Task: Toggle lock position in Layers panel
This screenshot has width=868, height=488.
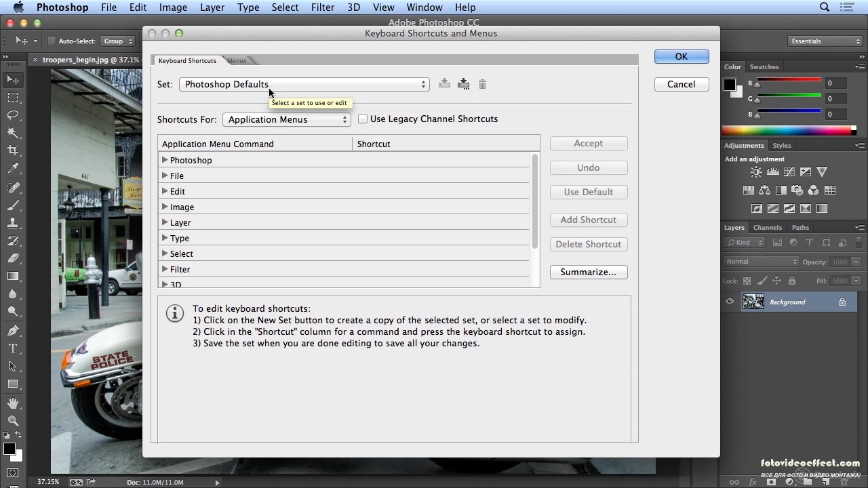Action: [x=777, y=281]
